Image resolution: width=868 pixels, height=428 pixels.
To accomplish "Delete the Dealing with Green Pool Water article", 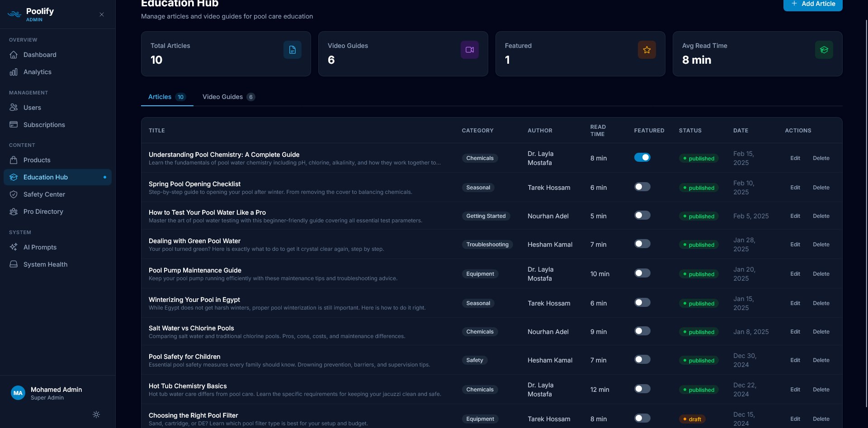I will [821, 245].
